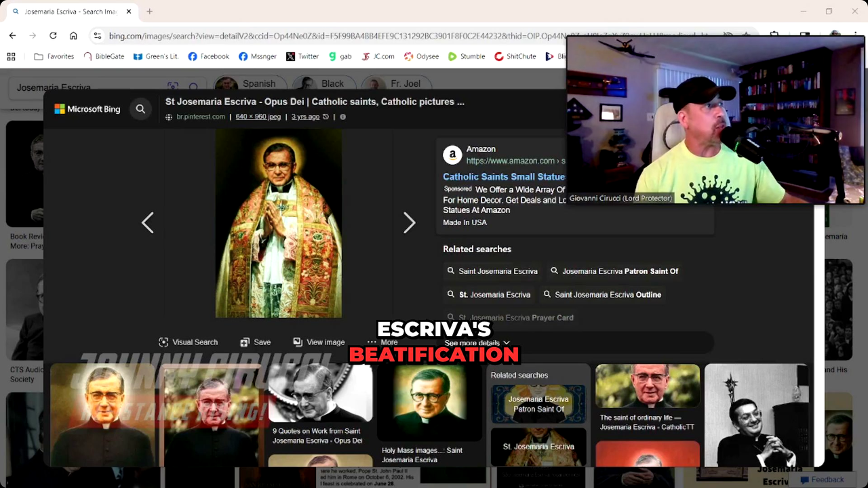Open a new browser tab

pos(149,12)
